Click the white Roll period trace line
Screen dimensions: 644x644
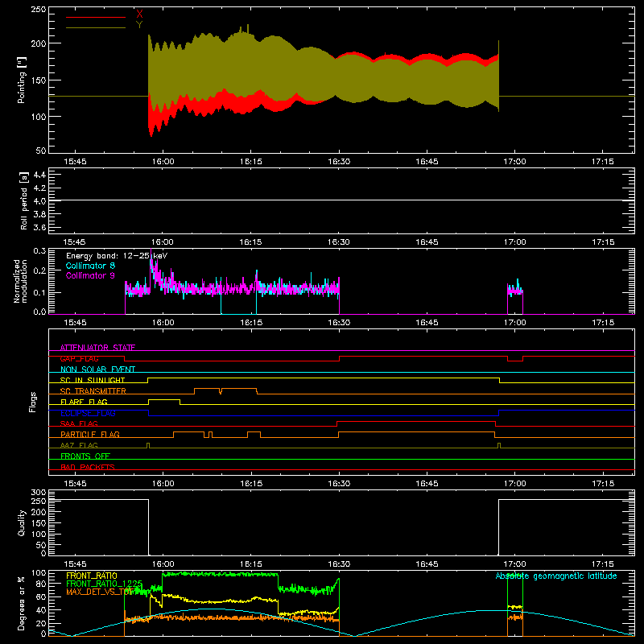341,200
